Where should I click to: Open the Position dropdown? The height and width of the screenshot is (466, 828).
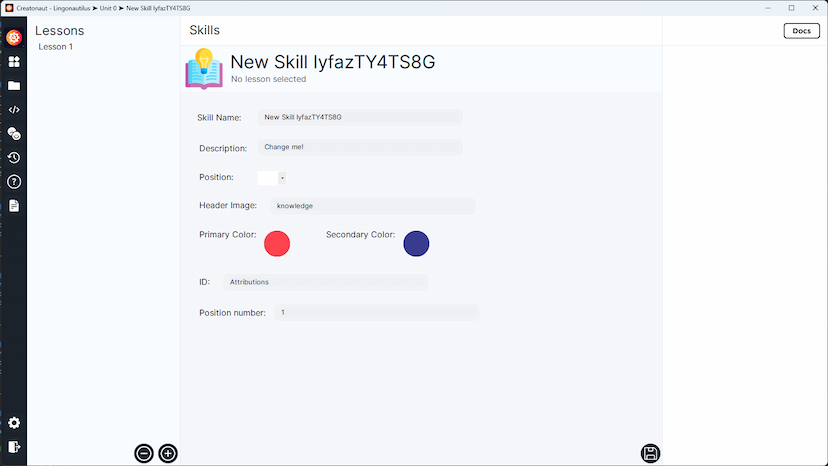pos(271,178)
